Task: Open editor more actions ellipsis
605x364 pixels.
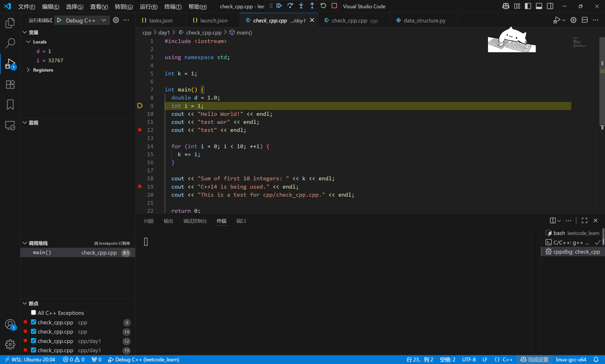Action: coord(596,20)
